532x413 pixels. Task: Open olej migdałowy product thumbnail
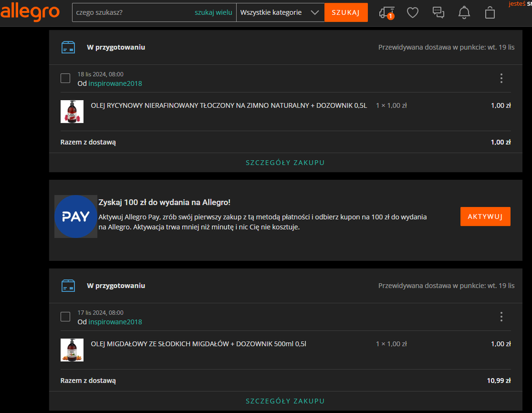tap(72, 350)
